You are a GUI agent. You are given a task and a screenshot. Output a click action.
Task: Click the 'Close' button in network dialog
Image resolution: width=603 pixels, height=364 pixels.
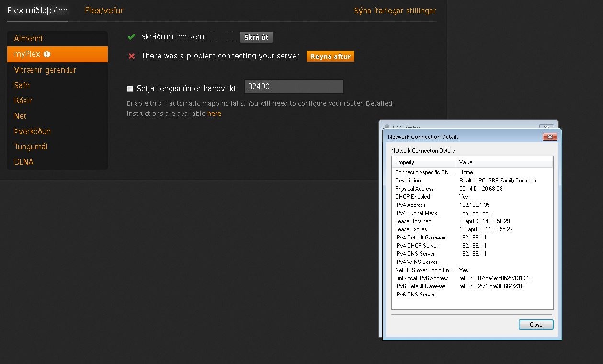coord(535,325)
